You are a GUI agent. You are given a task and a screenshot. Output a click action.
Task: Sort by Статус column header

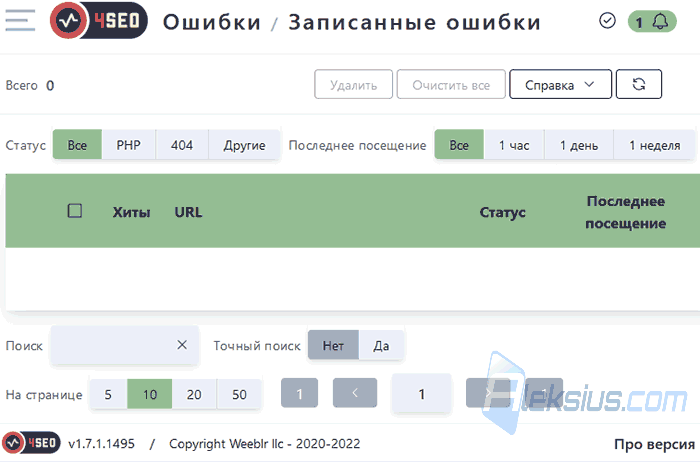tap(502, 212)
